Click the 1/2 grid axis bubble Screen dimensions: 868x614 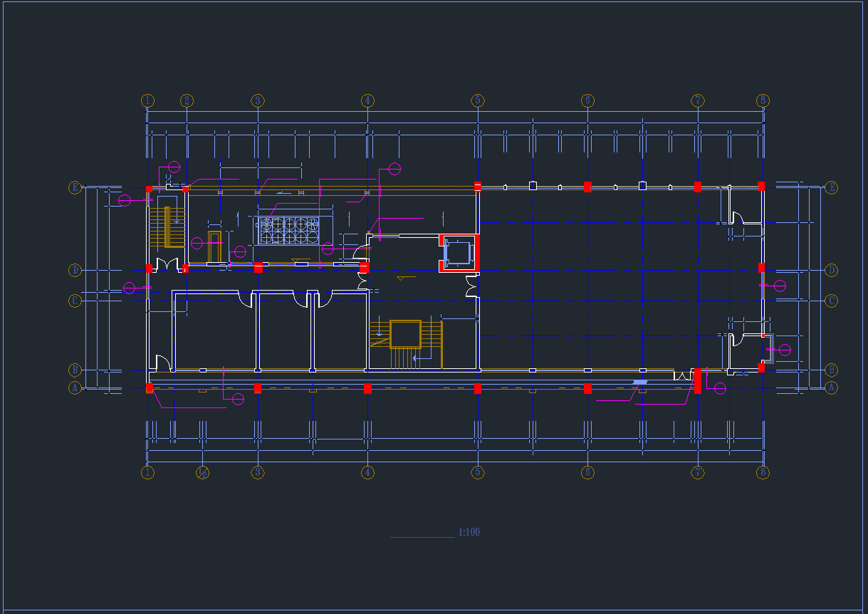tap(202, 472)
